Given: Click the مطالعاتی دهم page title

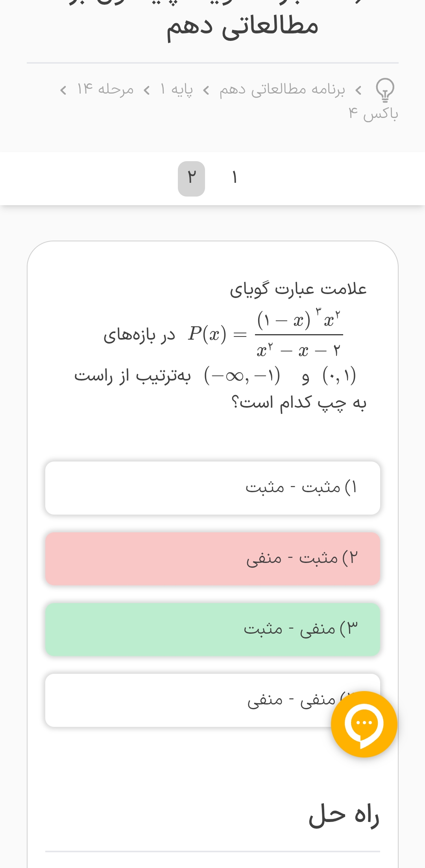Looking at the screenshot, I should click(242, 27).
